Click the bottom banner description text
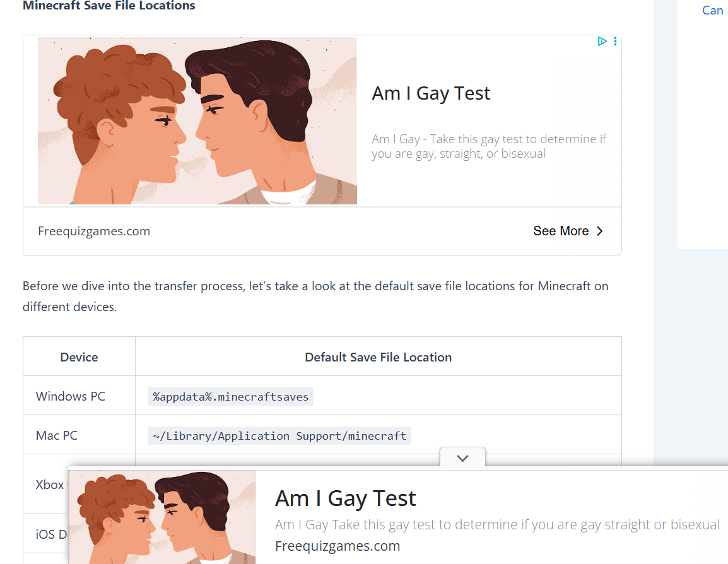The width and height of the screenshot is (728, 564). (497, 525)
